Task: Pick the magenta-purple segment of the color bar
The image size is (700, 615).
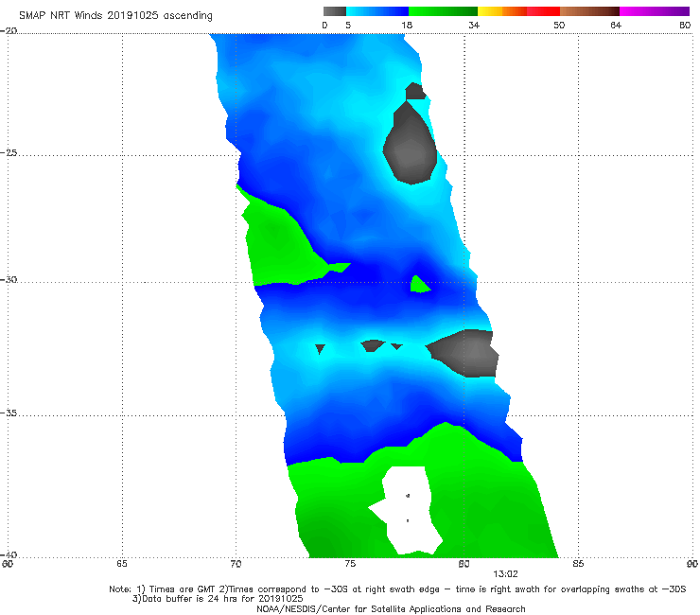Action: (655, 11)
